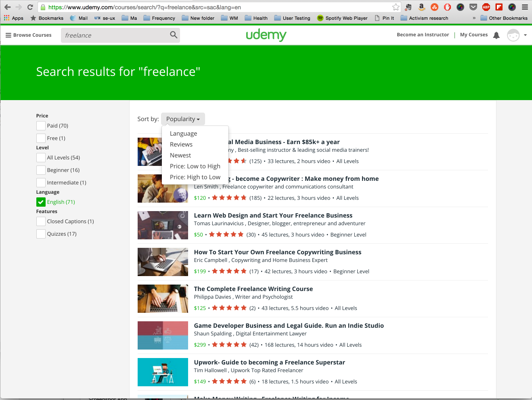
Task: Open the StumbleUpon extension icon
Action: coord(434,7)
